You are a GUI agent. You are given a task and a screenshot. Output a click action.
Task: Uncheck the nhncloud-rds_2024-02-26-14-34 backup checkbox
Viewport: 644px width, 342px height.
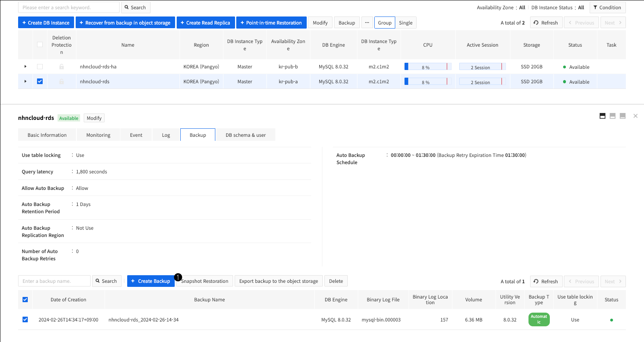tap(25, 319)
